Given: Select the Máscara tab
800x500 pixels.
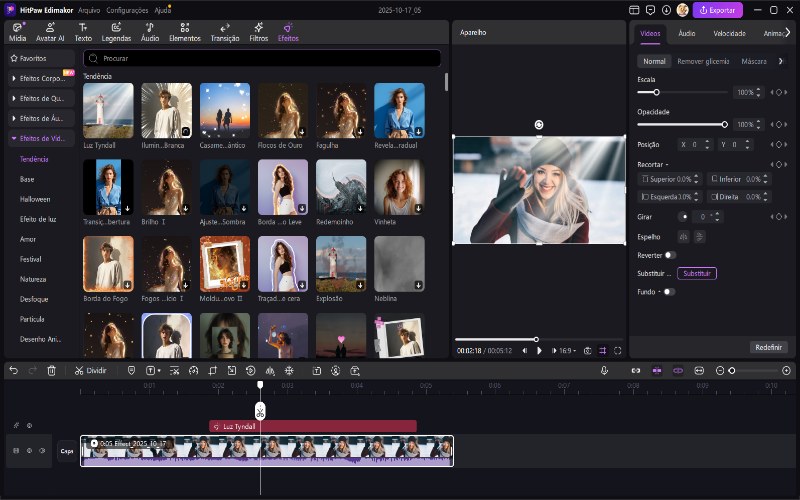Looking at the screenshot, I should tap(754, 61).
